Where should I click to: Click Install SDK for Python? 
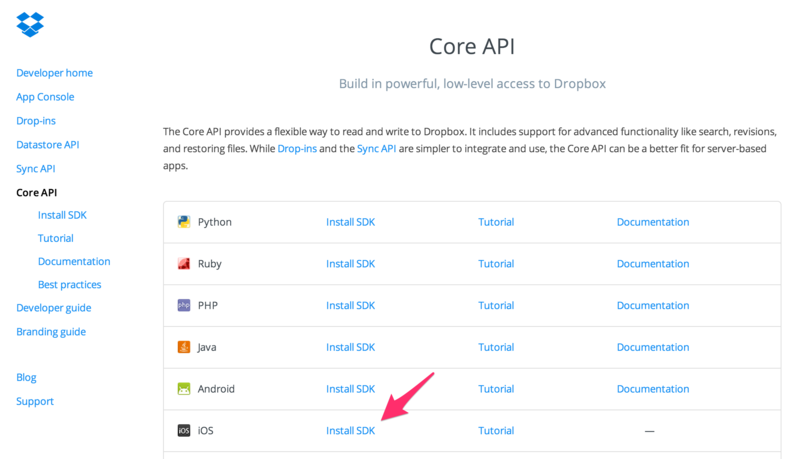point(351,222)
